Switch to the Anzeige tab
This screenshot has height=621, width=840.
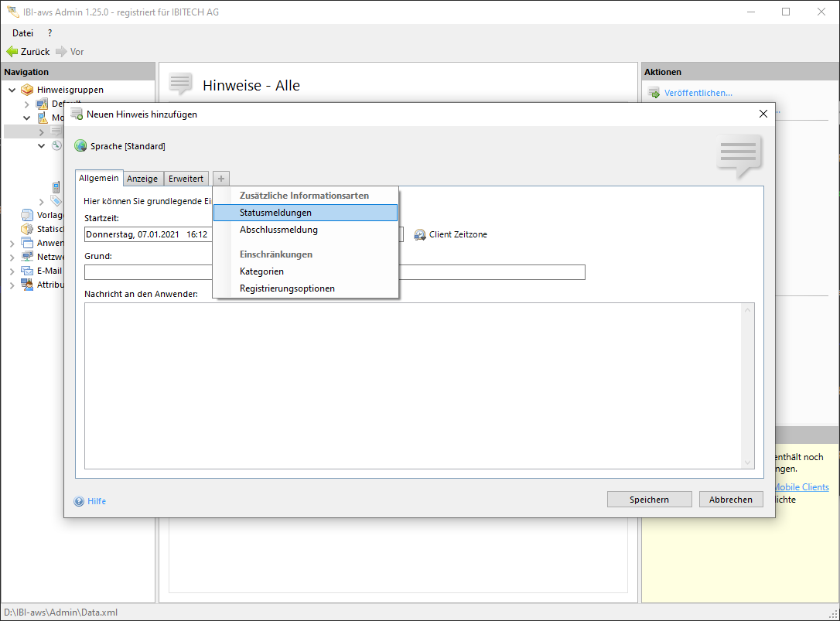click(x=142, y=179)
